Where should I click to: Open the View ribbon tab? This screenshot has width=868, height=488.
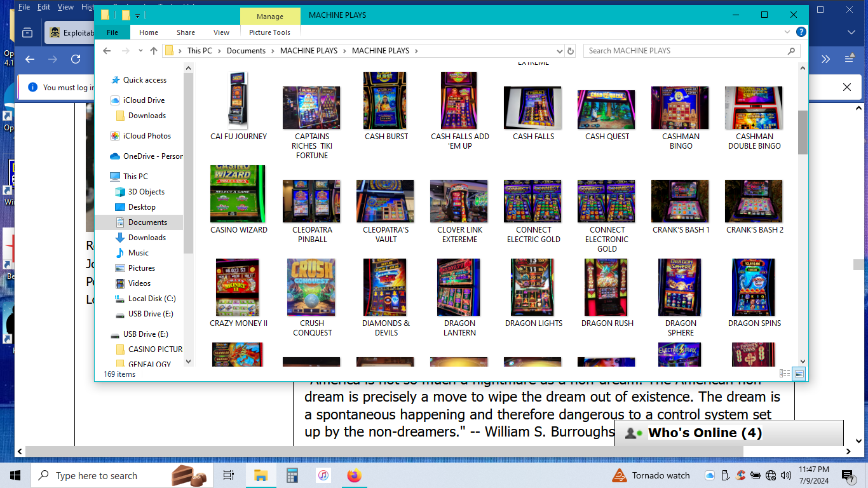[x=221, y=32]
